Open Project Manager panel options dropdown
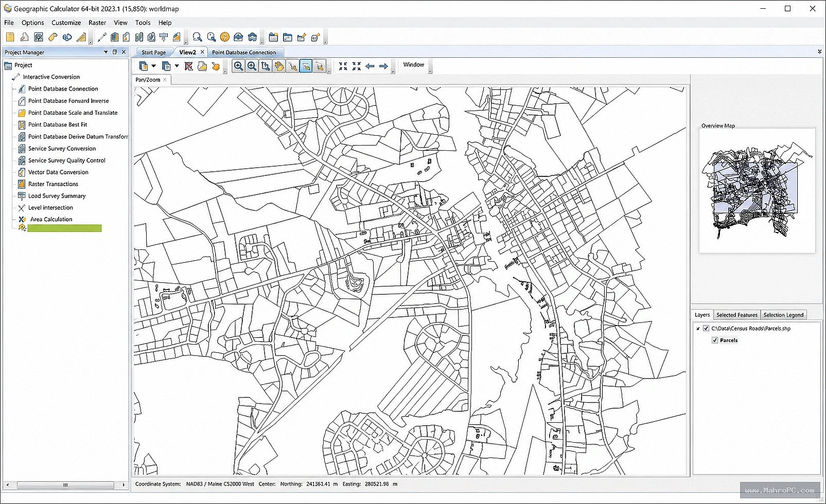826x504 pixels. pos(106,52)
